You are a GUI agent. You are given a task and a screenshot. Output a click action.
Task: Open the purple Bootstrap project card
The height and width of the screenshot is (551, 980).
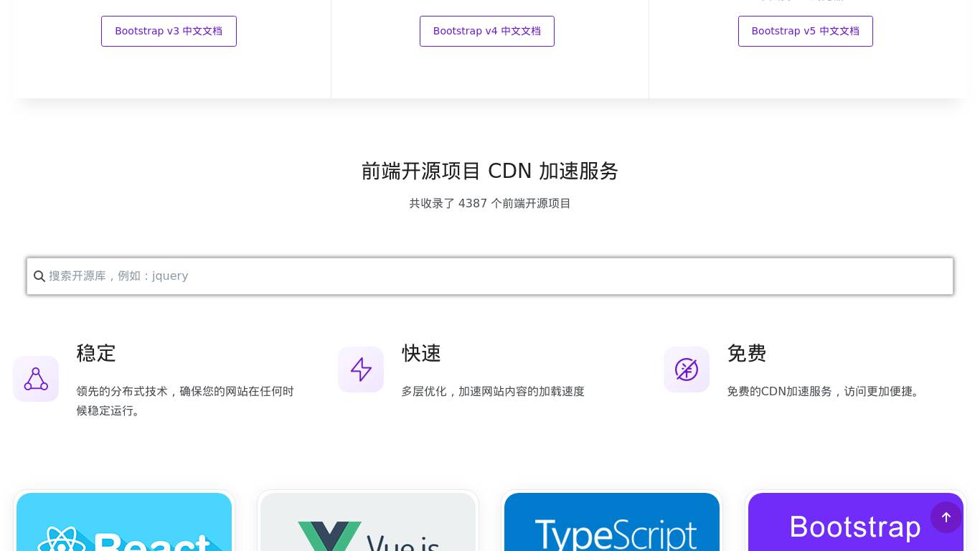pyautogui.click(x=856, y=522)
